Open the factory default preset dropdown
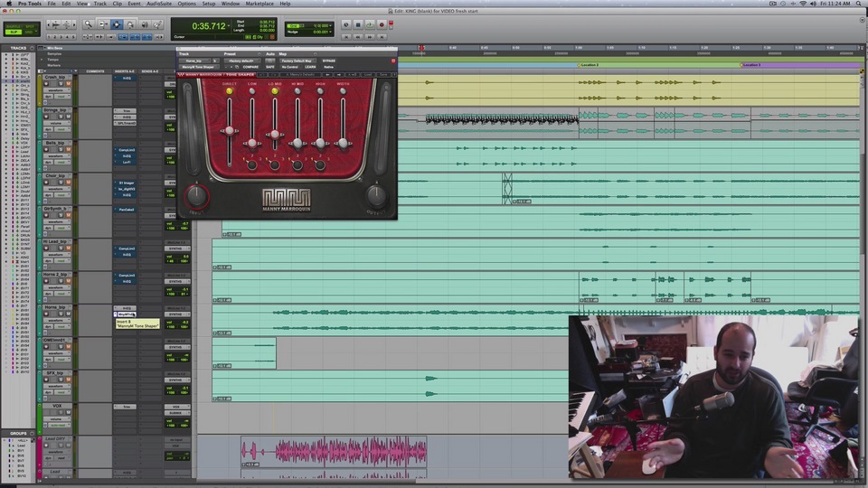 pos(242,61)
